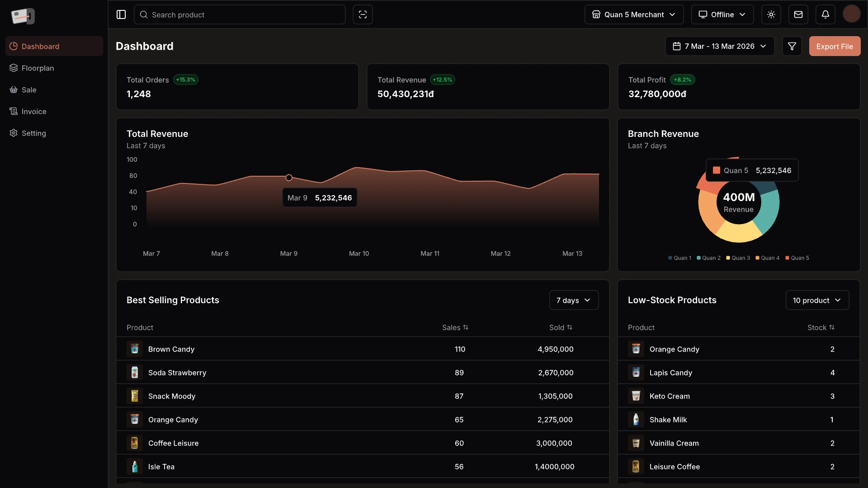Switch light/dark theme with sun icon
Viewport: 868px width, 488px height.
(771, 14)
